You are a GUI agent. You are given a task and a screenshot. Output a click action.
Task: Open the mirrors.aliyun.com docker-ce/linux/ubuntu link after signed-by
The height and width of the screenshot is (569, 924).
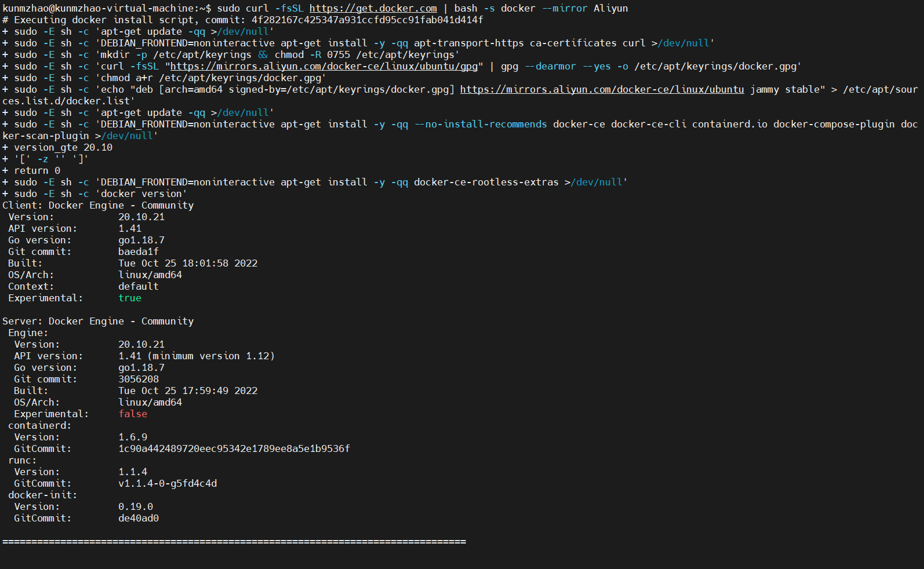coord(602,89)
